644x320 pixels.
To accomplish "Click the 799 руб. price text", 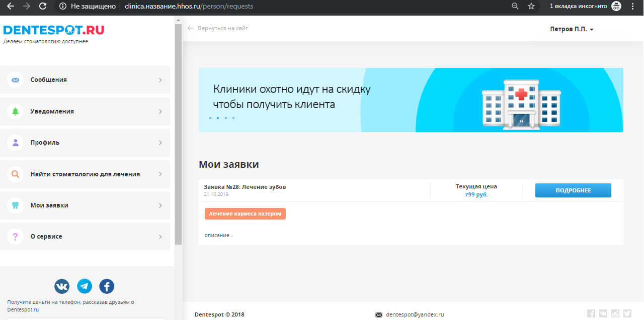I will pos(476,194).
